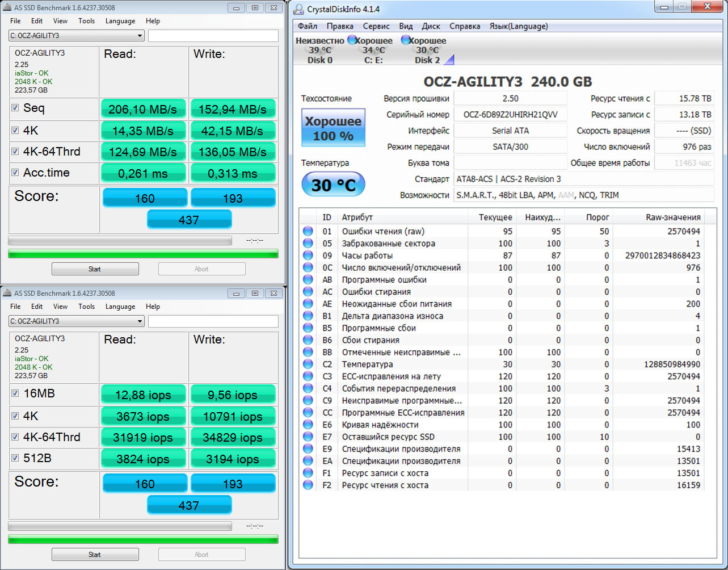The height and width of the screenshot is (570, 728).
Task: Open Tools menu in top AS SSD window
Action: (x=86, y=21)
